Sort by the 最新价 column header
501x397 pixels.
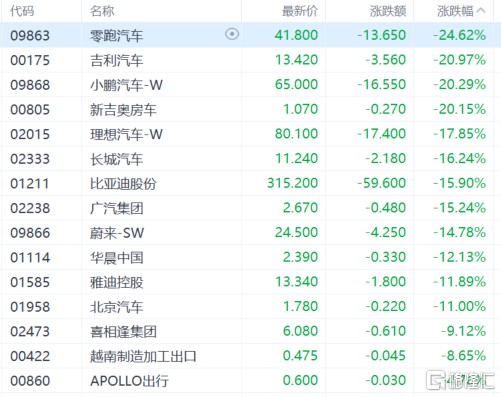pyautogui.click(x=300, y=11)
